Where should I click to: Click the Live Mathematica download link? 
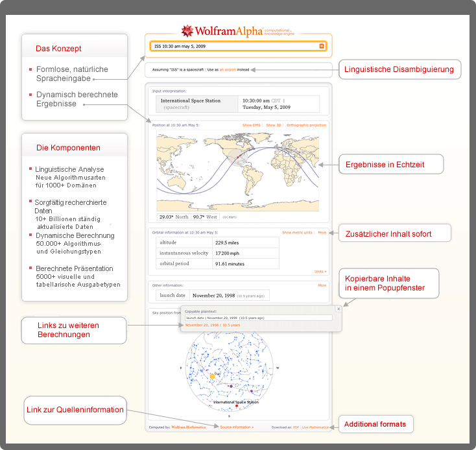[x=315, y=427]
